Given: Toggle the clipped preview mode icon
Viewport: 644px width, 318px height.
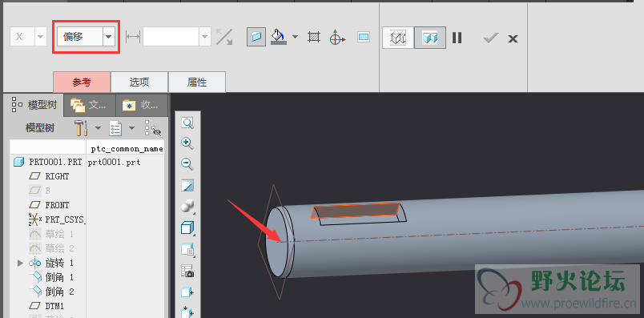Looking at the screenshot, I should coord(430,38).
